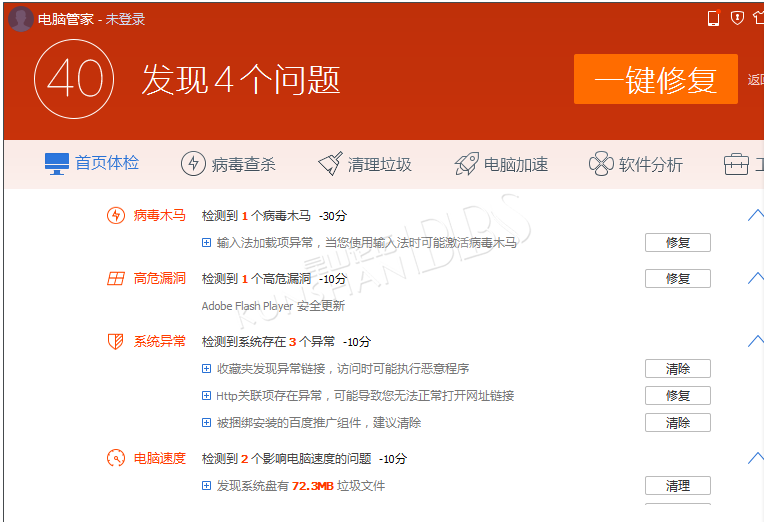Click the 一键修复 button
The height and width of the screenshot is (522, 764).
click(x=655, y=79)
